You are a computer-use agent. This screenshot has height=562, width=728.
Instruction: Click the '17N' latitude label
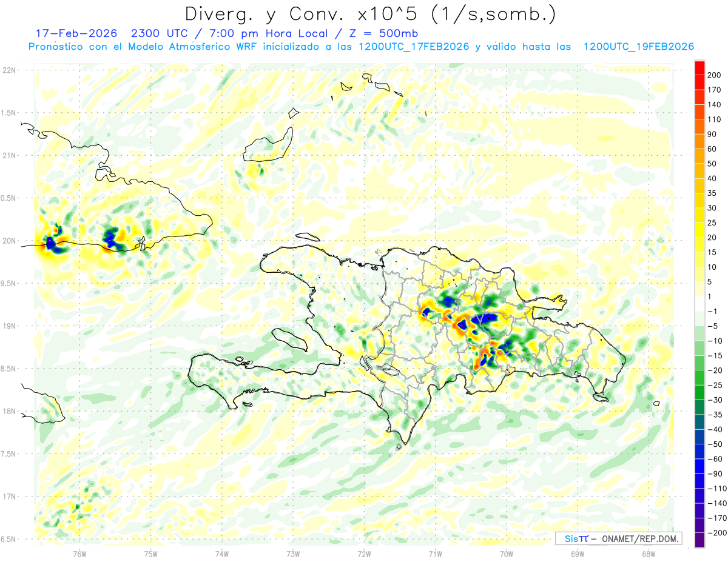click(8, 497)
